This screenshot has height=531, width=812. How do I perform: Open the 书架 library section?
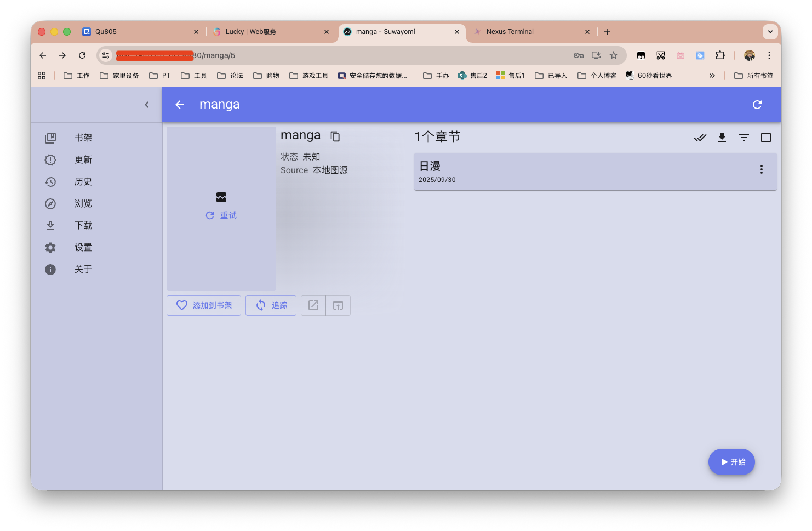(83, 138)
